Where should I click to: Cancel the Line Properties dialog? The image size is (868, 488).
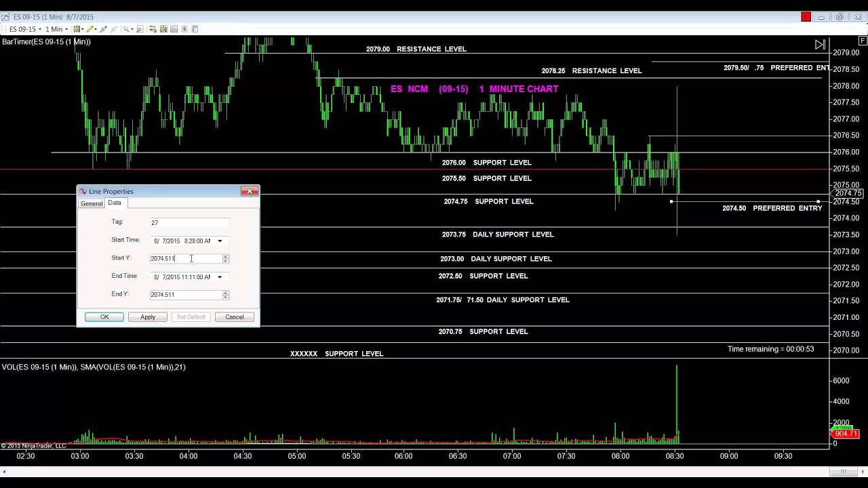click(235, 317)
